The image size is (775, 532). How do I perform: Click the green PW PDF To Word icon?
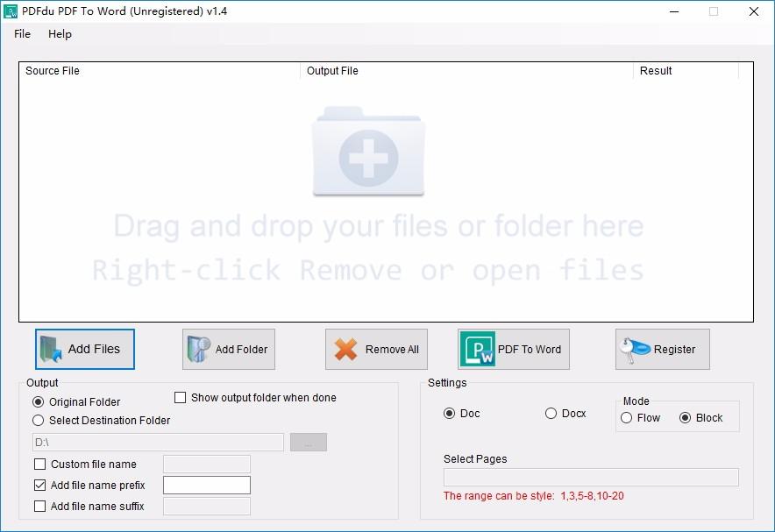(477, 349)
